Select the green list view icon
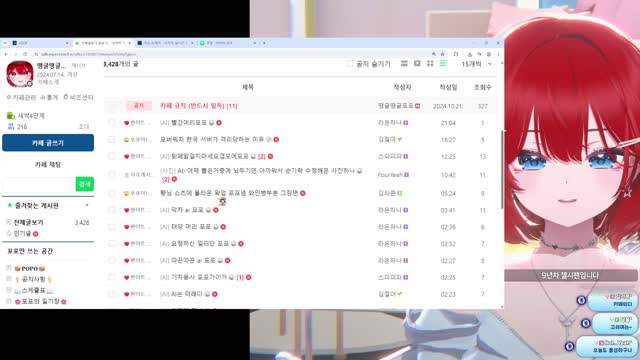The height and width of the screenshot is (360, 640). 443,64
